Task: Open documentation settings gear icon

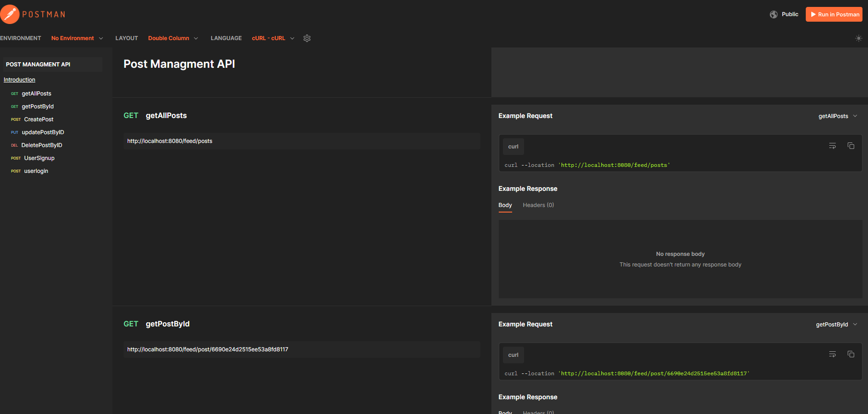Action: 307,38
